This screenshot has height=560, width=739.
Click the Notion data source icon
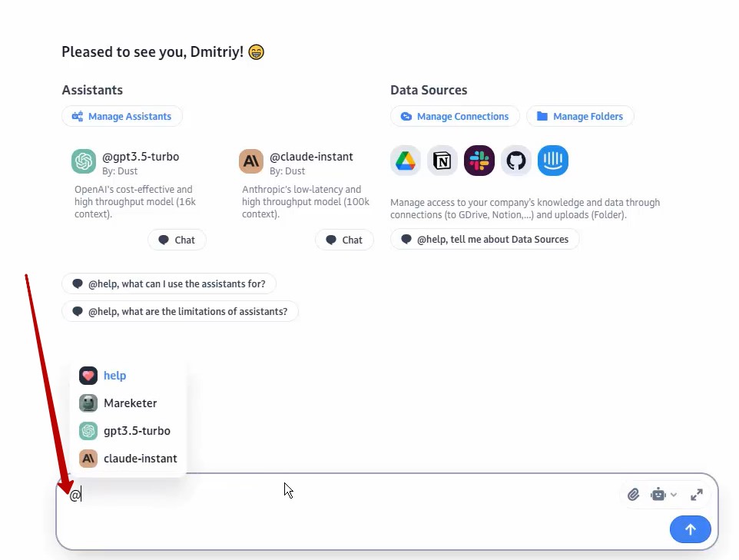442,161
